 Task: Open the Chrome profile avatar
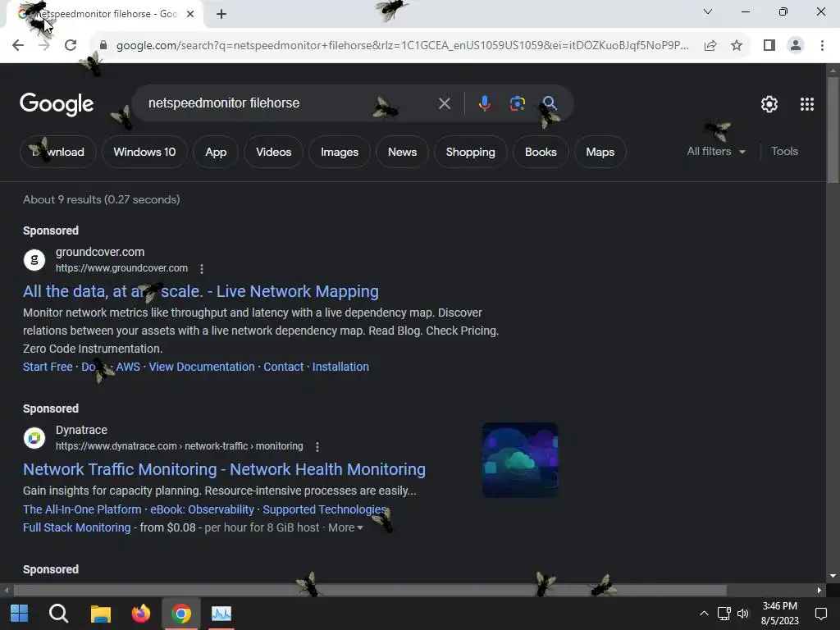(796, 46)
